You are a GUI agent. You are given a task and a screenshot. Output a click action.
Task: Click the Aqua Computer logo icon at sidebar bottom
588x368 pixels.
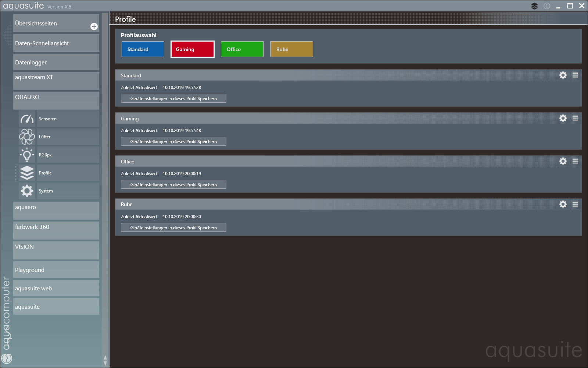point(7,358)
